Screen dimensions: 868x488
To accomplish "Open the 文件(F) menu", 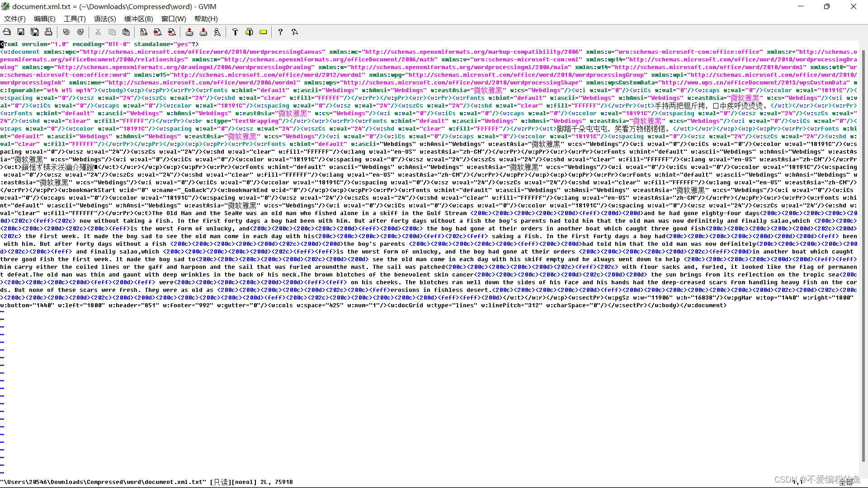I will coord(14,19).
